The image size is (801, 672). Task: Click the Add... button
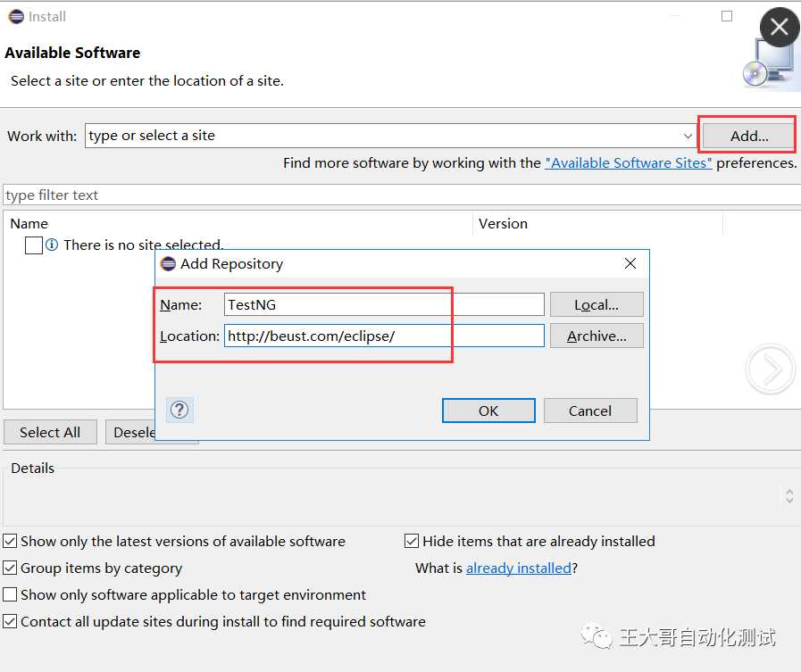click(749, 136)
